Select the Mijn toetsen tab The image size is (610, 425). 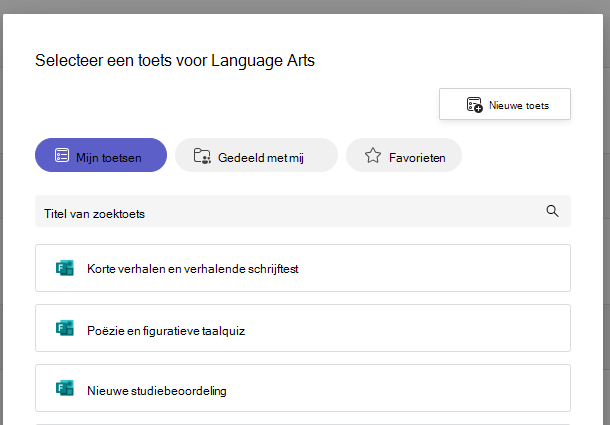tap(101, 155)
